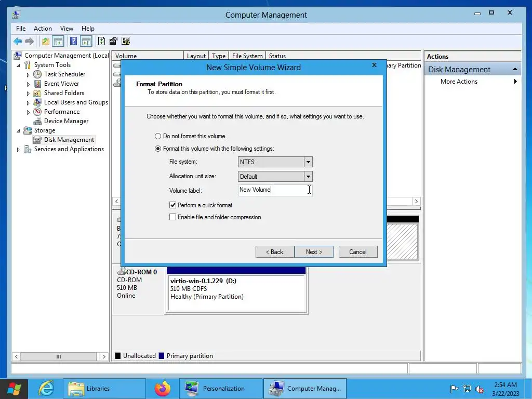
Task: Open the File system NTFS dropdown
Action: (x=308, y=162)
